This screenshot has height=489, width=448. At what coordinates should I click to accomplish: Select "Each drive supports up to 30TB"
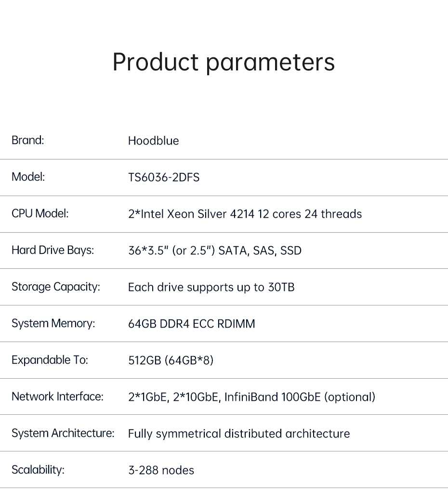(x=211, y=287)
